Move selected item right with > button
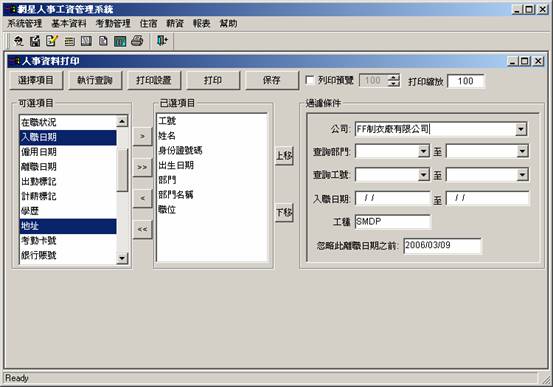This screenshot has width=553, height=387. coord(142,136)
